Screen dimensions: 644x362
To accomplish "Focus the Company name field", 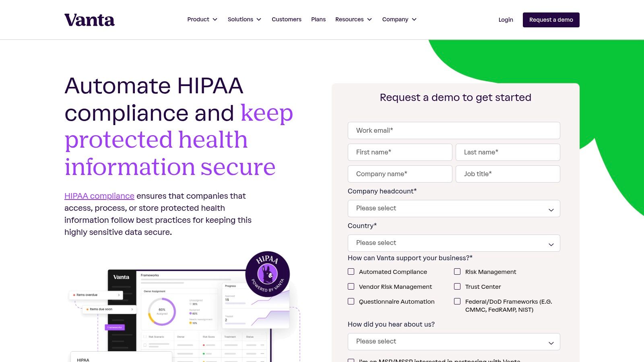I will click(400, 174).
